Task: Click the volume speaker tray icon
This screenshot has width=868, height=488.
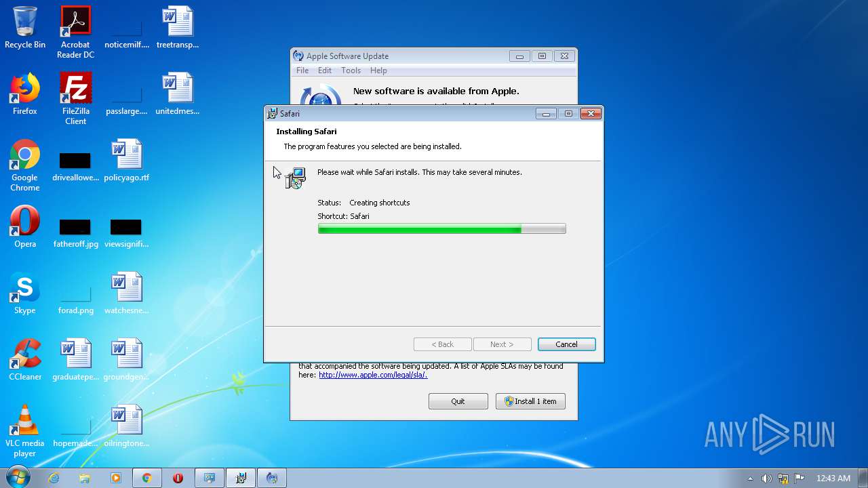Action: pos(766,479)
